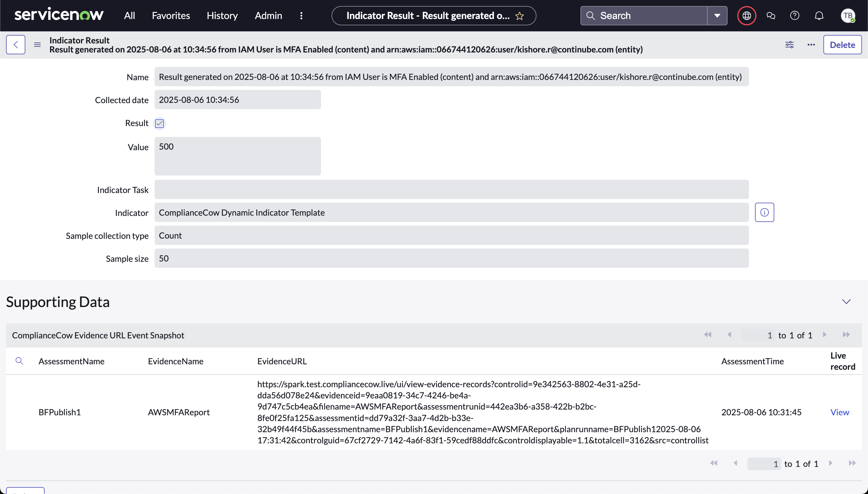The image size is (868, 494).
Task: Preview Indicator record info icon
Action: 764,212
